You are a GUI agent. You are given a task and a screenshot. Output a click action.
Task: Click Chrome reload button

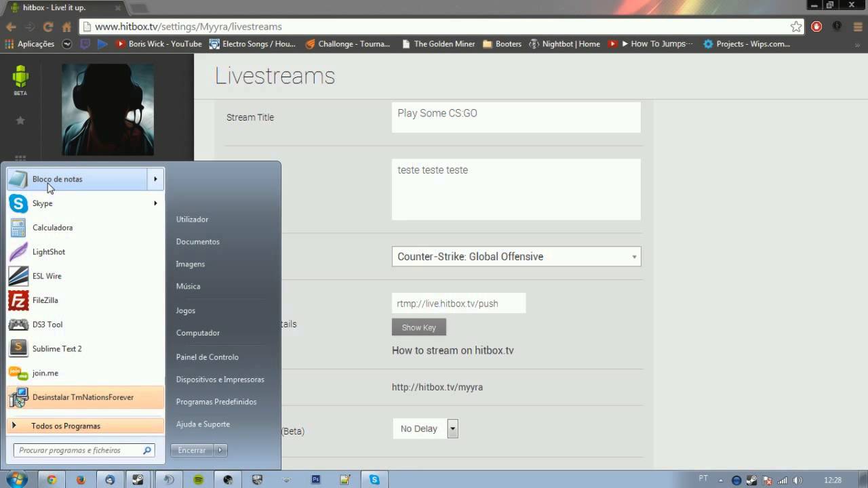point(47,26)
